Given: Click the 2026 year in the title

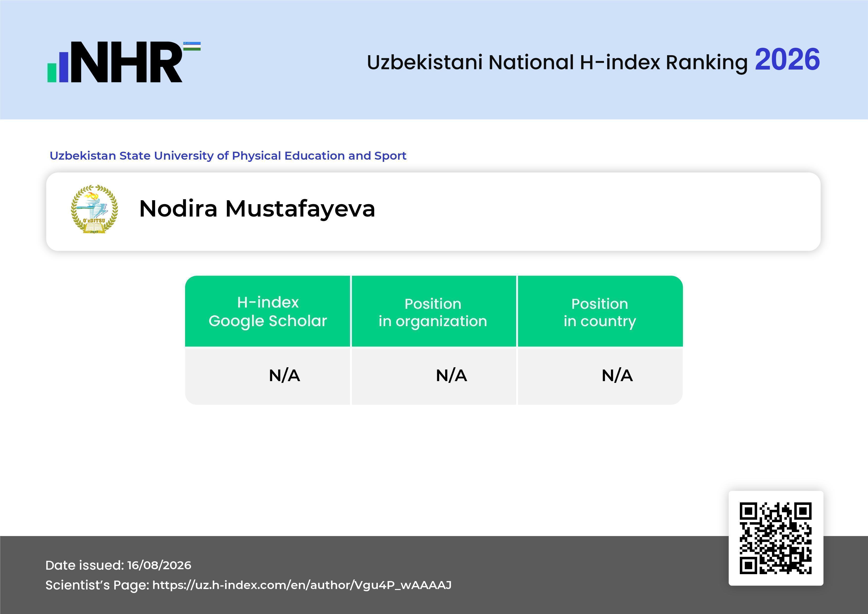Looking at the screenshot, I should click(788, 60).
